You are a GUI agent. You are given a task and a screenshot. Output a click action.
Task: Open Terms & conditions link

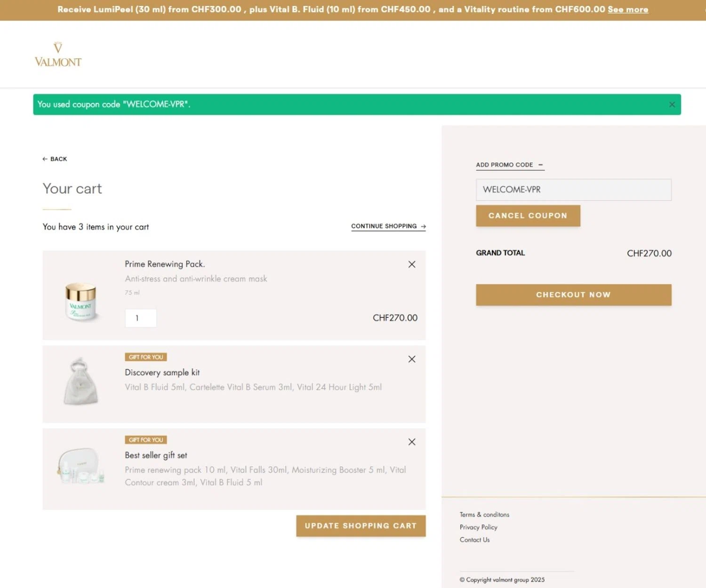point(484,515)
